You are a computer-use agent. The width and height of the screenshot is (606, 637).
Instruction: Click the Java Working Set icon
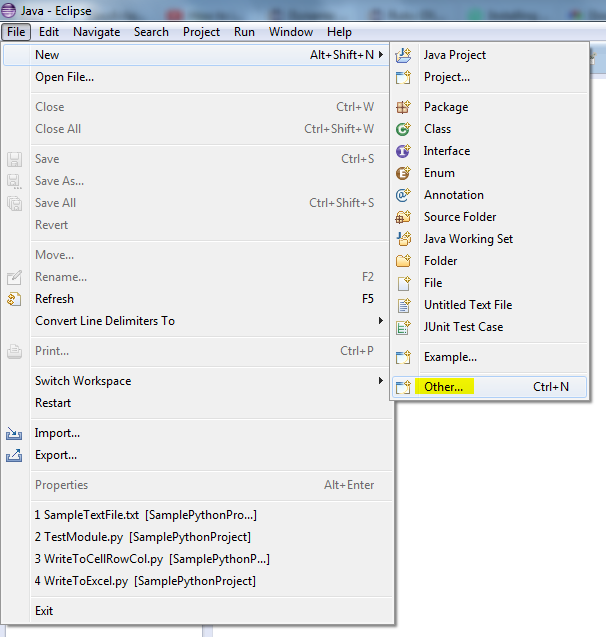click(x=403, y=238)
